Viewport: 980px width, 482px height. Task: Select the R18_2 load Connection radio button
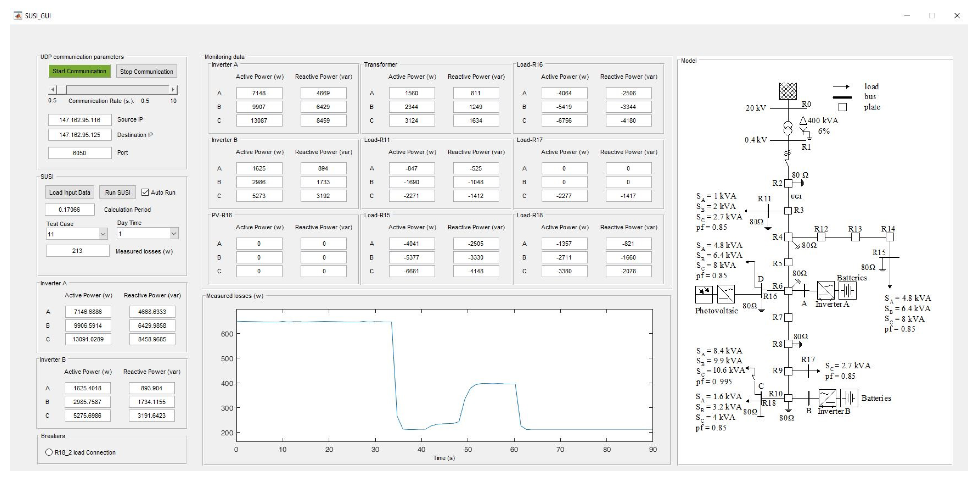49,452
